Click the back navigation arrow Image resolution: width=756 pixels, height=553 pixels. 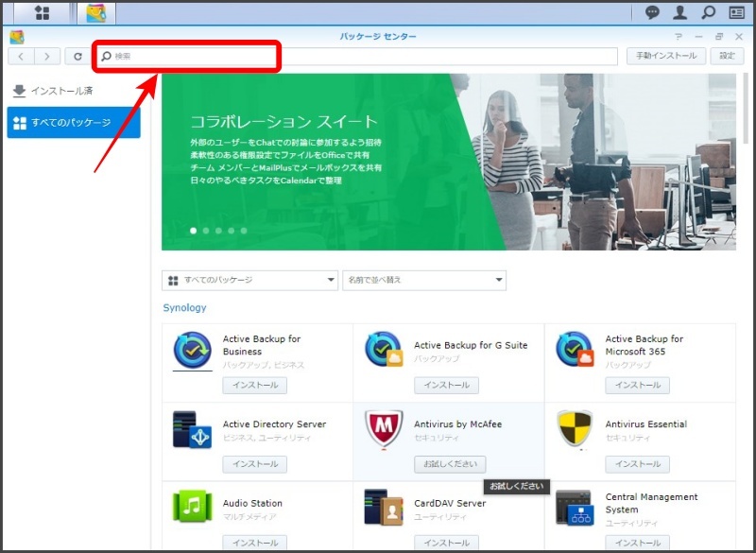pos(21,57)
